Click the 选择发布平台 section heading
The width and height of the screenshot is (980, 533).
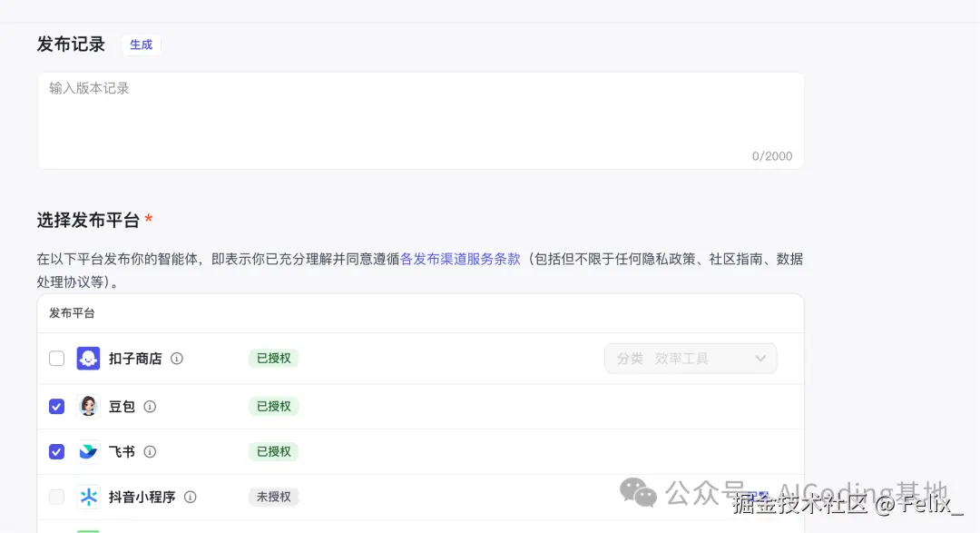point(88,221)
